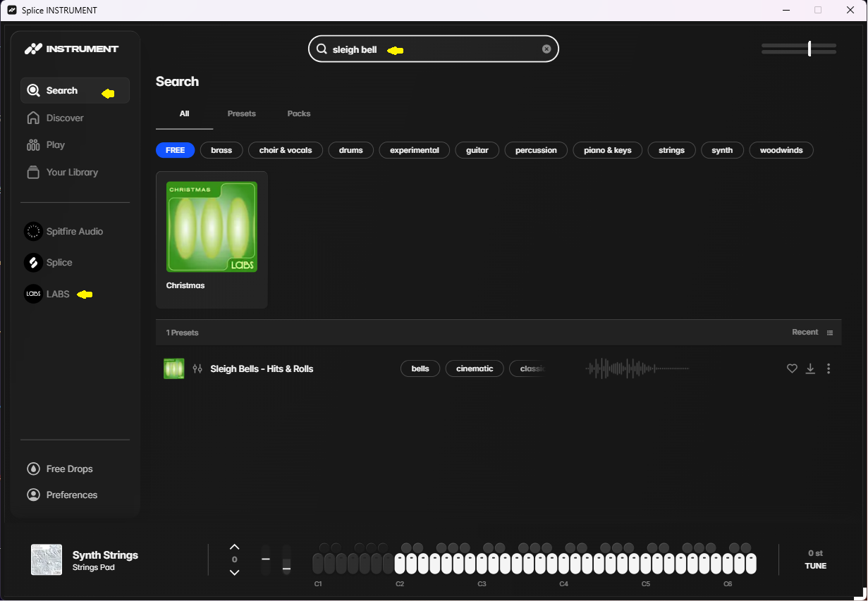Click the Sleigh Bells preset thumbnail
The image size is (868, 601).
pos(173,368)
